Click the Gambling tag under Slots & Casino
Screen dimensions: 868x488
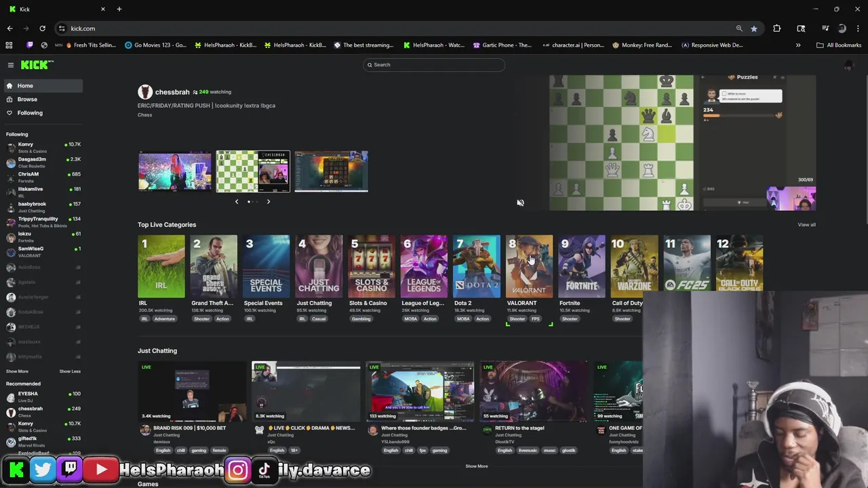(x=361, y=319)
